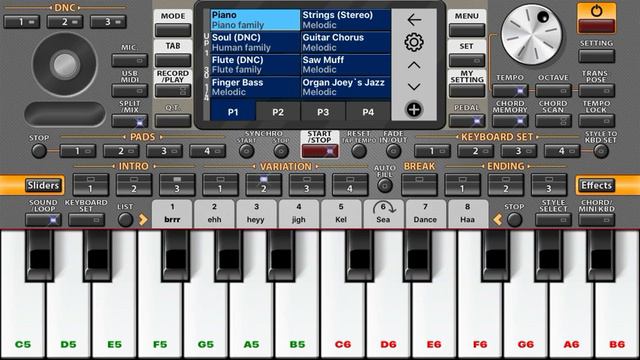Toggle SPLIT/MIX button
Screen dimensions: 640x360
click(x=129, y=120)
